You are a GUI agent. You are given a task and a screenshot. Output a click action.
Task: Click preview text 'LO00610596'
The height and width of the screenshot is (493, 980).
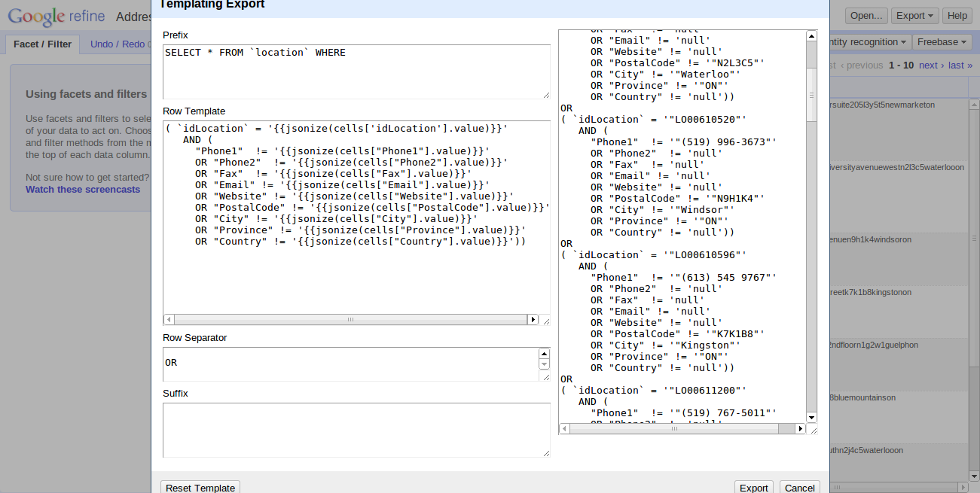point(704,255)
